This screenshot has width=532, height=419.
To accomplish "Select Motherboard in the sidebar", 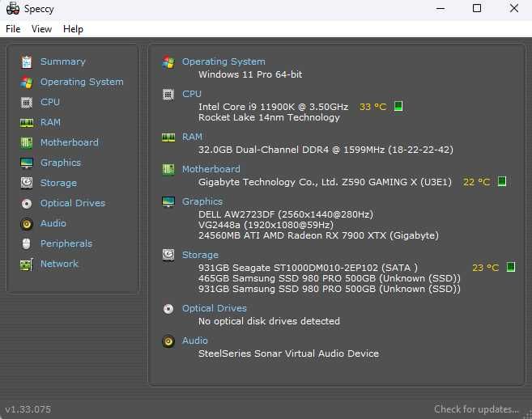I will 69,142.
